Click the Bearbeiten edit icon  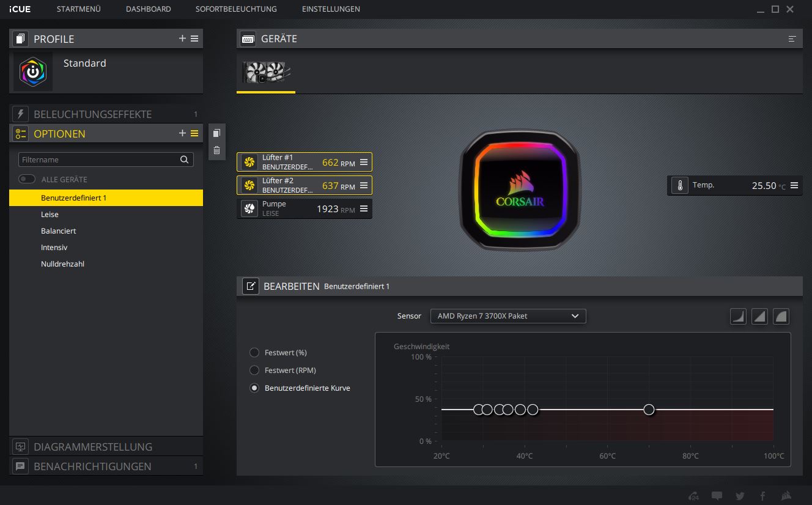click(x=251, y=286)
